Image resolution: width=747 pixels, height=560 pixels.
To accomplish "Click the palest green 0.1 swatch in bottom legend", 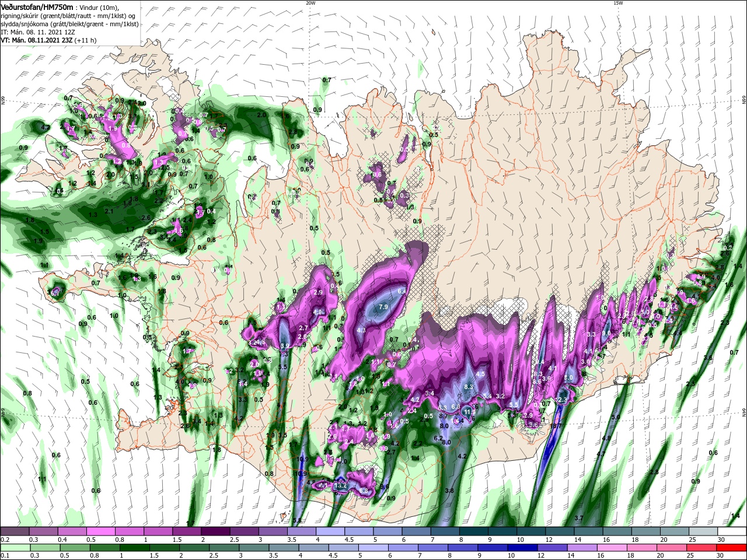I will [15, 547].
